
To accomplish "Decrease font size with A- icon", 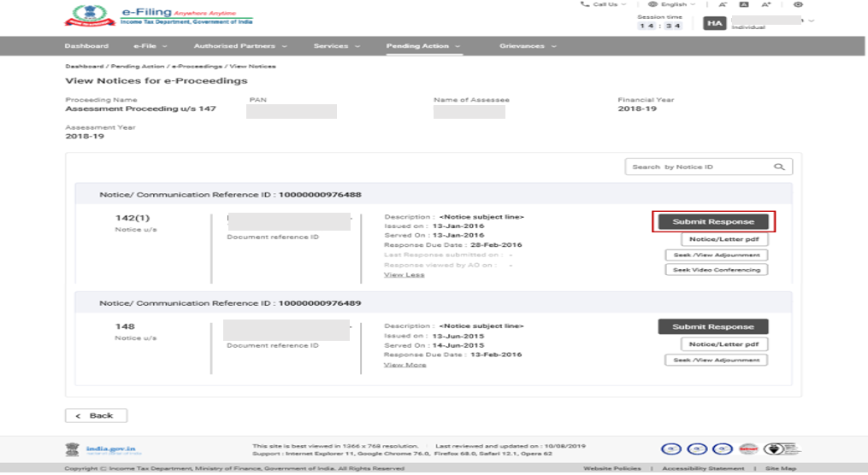I will coord(723,5).
